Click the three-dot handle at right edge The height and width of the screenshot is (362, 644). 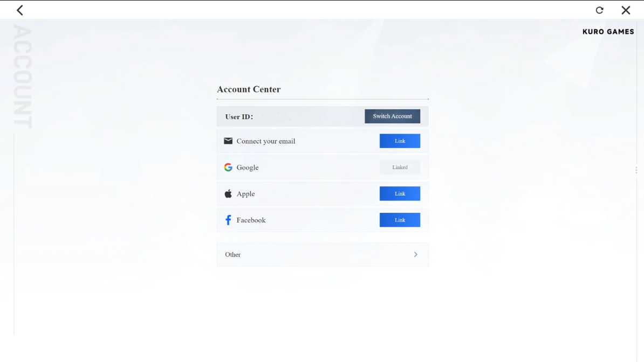[x=636, y=170]
